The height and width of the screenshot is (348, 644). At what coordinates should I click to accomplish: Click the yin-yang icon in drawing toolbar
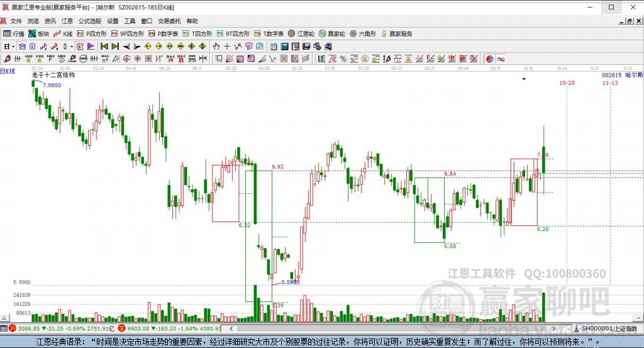(490, 59)
